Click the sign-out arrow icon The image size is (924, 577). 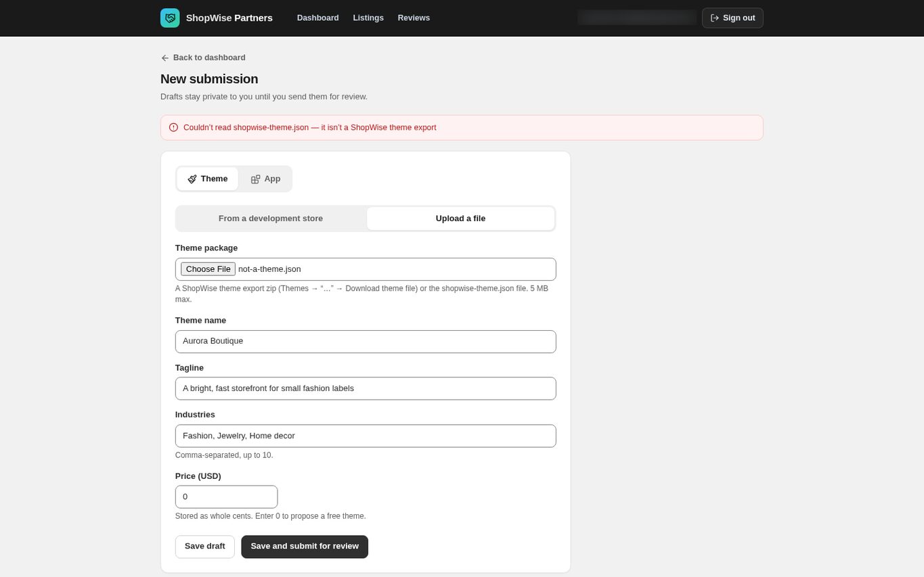715,18
